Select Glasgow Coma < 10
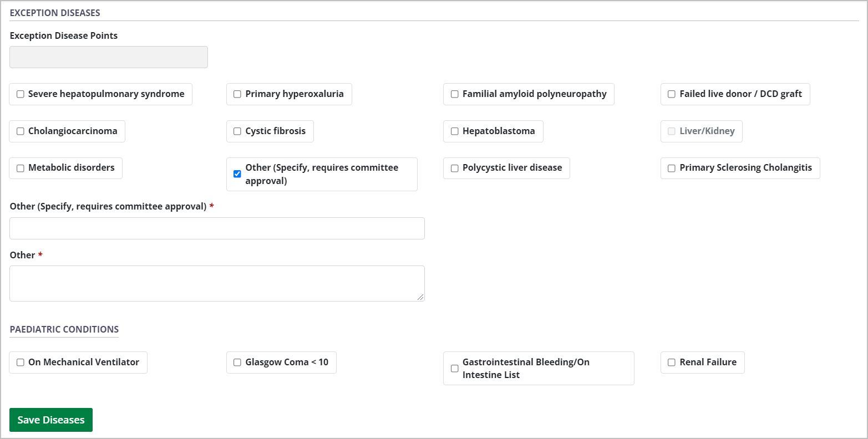The height and width of the screenshot is (439, 868). [237, 362]
